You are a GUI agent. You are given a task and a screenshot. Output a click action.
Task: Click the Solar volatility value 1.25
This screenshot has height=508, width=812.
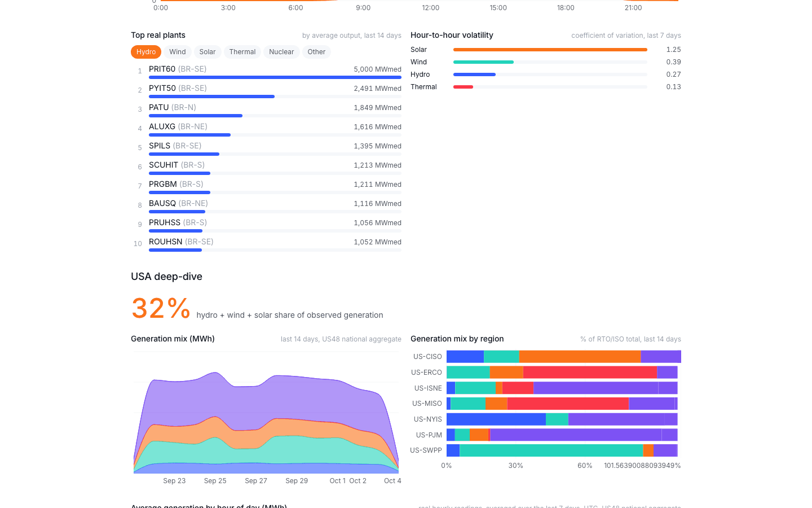tap(673, 50)
